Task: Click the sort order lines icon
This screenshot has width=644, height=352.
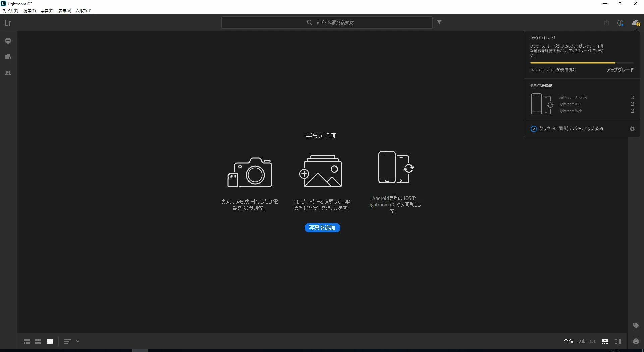Action: click(67, 341)
